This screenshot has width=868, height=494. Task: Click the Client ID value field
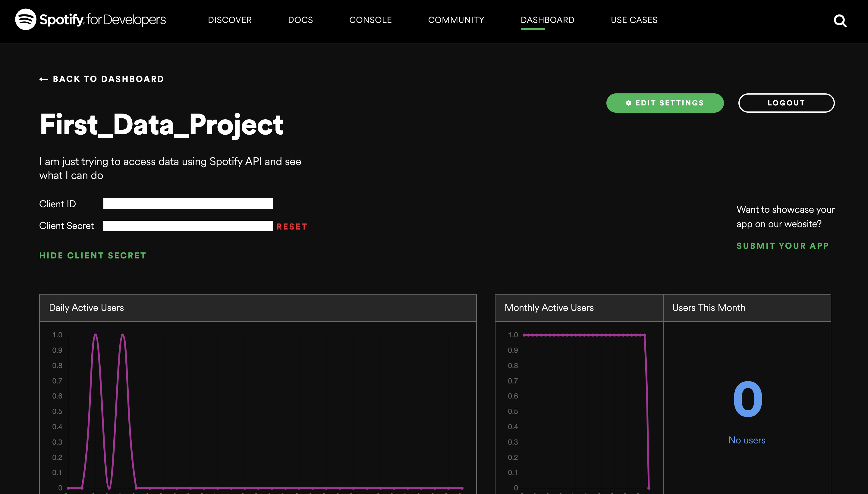click(x=188, y=204)
